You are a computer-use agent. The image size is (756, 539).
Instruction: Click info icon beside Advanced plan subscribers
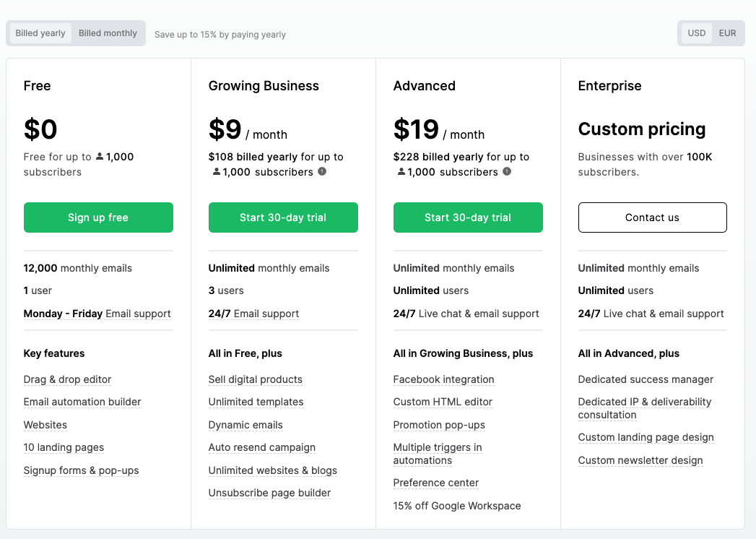(507, 172)
